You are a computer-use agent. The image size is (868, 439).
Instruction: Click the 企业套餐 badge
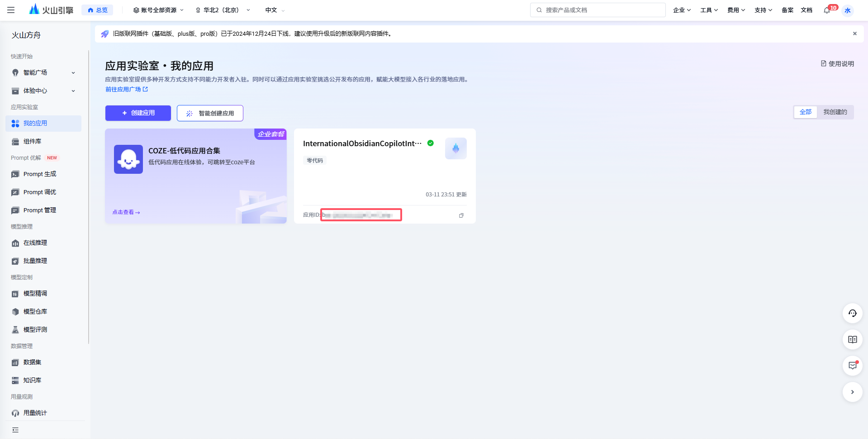(x=270, y=134)
